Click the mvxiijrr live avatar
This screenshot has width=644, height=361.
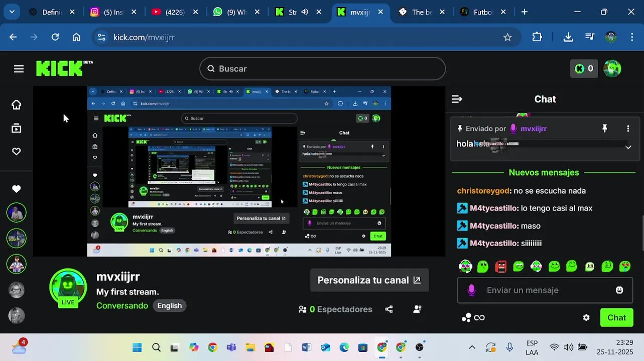(x=68, y=288)
